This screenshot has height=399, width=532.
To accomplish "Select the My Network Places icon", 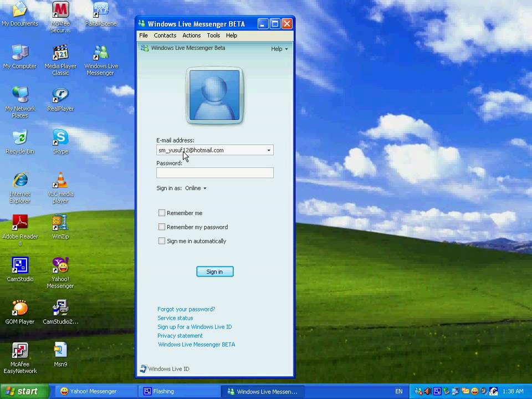I will 20,102.
